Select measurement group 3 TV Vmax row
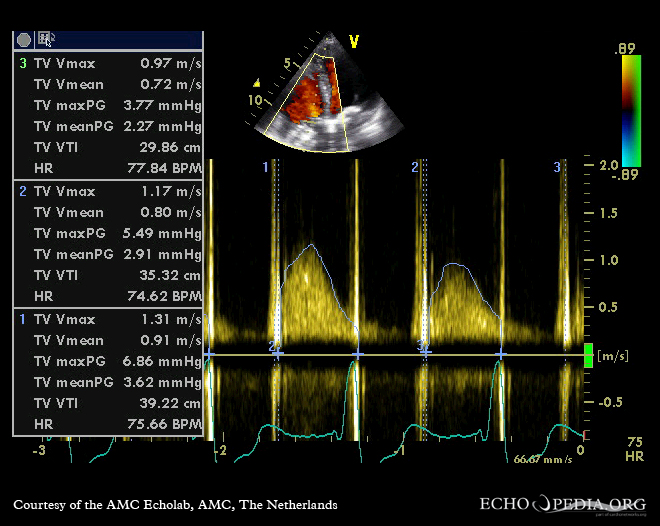660x526 pixels. tap(108, 63)
